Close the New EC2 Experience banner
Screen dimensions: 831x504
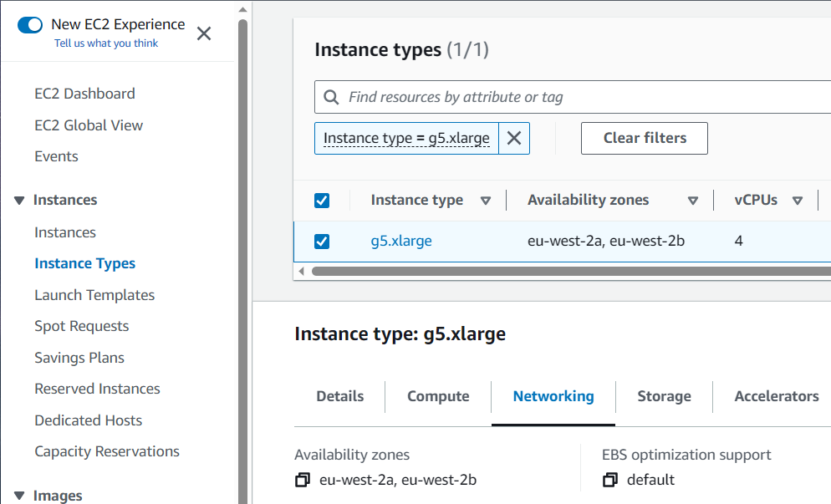coord(204,34)
